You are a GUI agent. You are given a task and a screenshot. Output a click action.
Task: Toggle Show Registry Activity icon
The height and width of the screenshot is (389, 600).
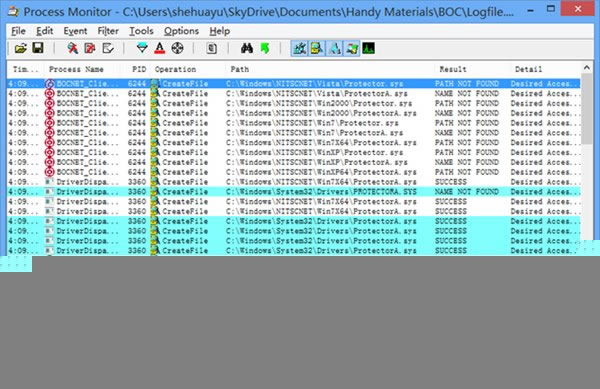[299, 49]
